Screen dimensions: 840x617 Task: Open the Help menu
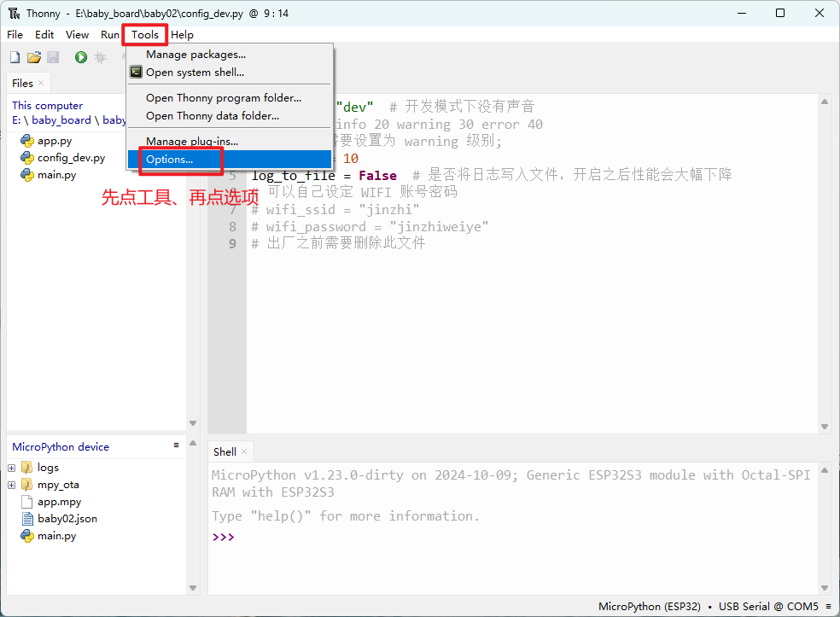(182, 35)
